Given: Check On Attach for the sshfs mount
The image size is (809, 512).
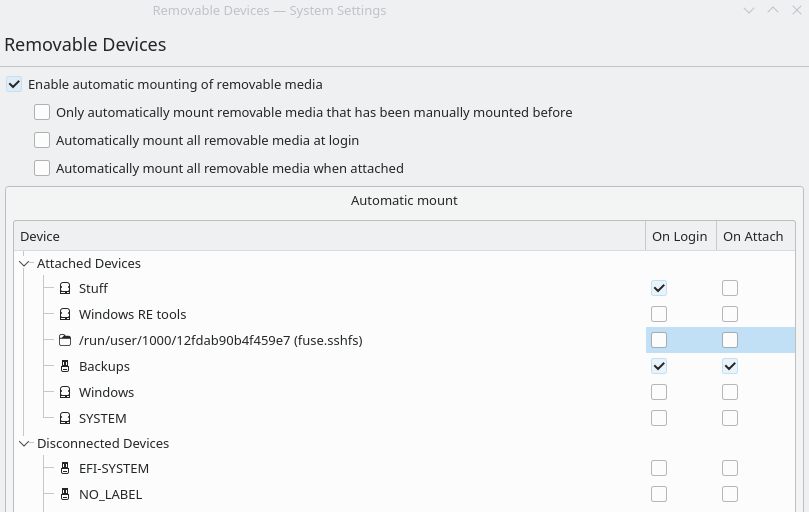Looking at the screenshot, I should (730, 340).
